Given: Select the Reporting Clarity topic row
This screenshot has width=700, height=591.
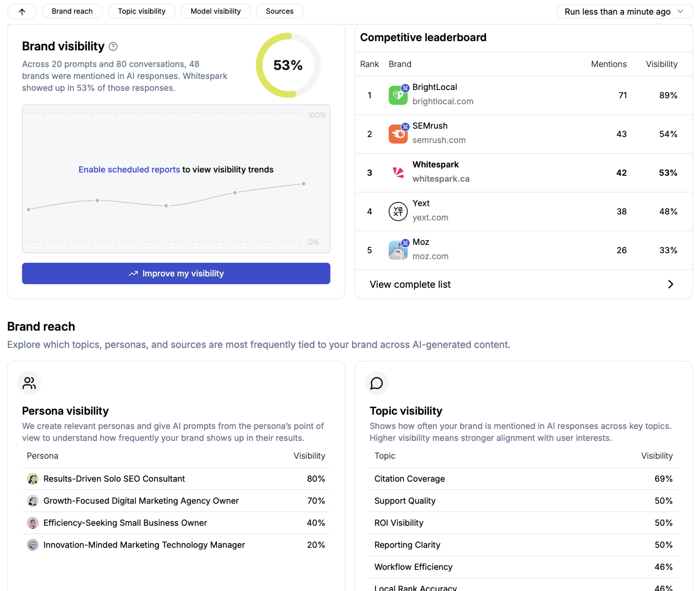Looking at the screenshot, I should 524,545.
